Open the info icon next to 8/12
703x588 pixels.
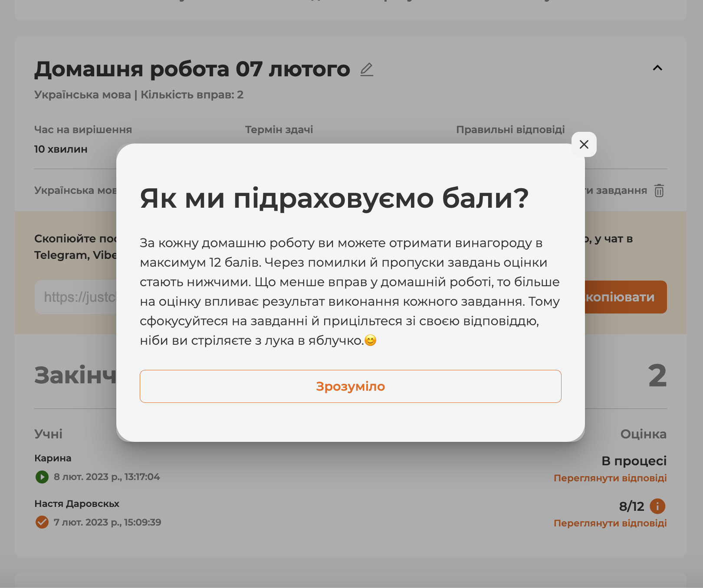(x=657, y=506)
